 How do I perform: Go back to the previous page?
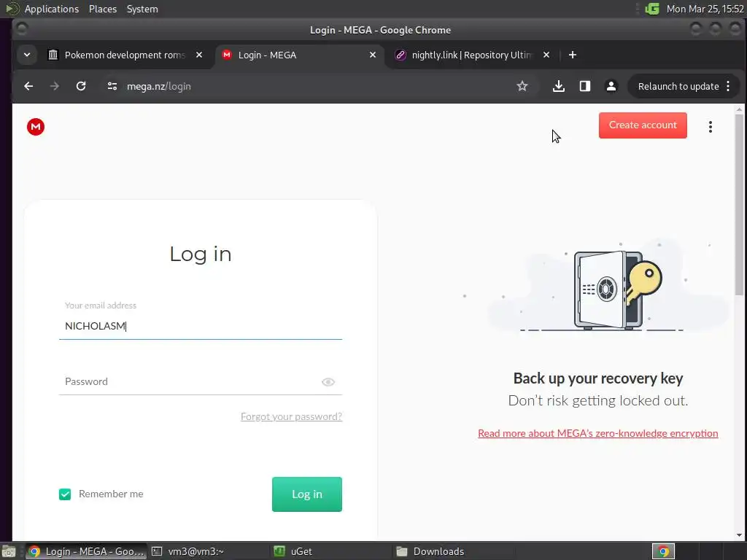coord(28,86)
